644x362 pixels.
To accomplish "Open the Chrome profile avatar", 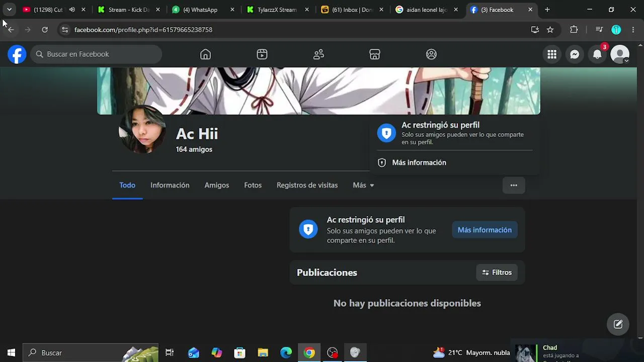I will (x=616, y=30).
